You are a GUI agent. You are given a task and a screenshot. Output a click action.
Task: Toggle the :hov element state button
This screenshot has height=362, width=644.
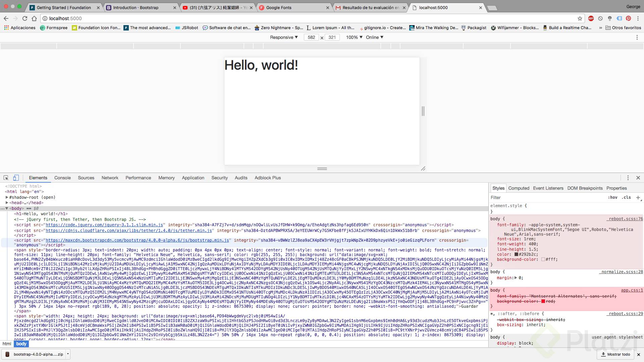point(612,197)
